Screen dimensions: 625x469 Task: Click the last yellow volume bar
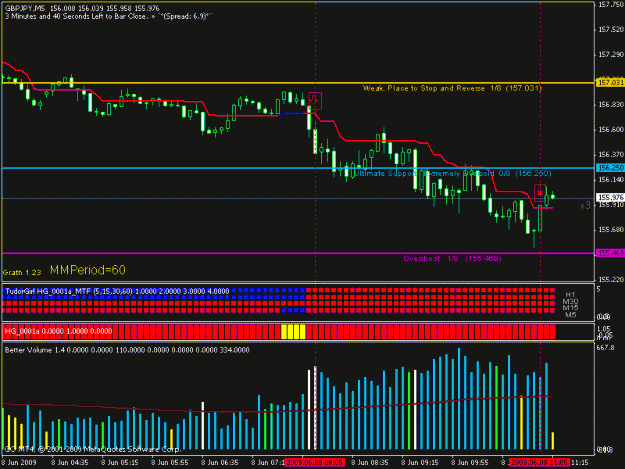click(x=553, y=441)
